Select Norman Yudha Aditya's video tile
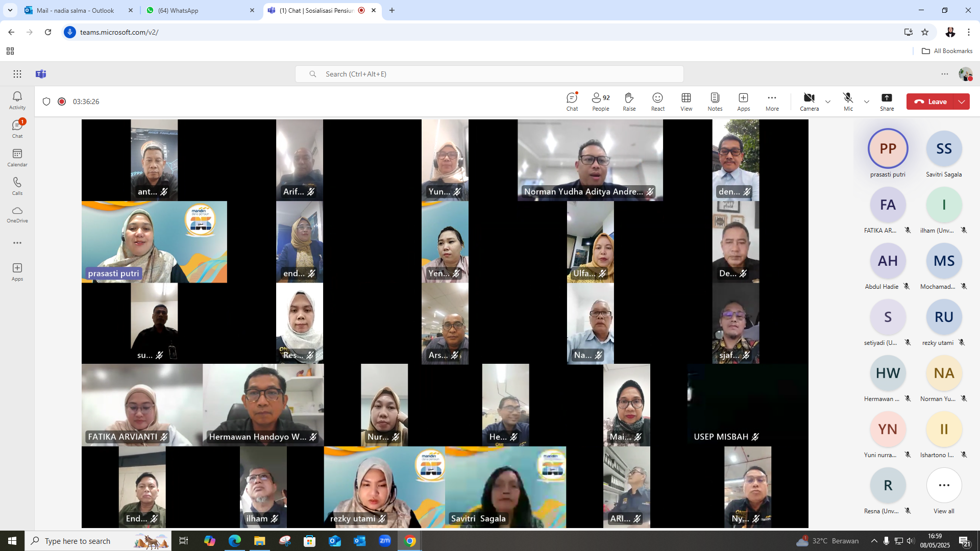Image resolution: width=980 pixels, height=551 pixels. coord(590,160)
